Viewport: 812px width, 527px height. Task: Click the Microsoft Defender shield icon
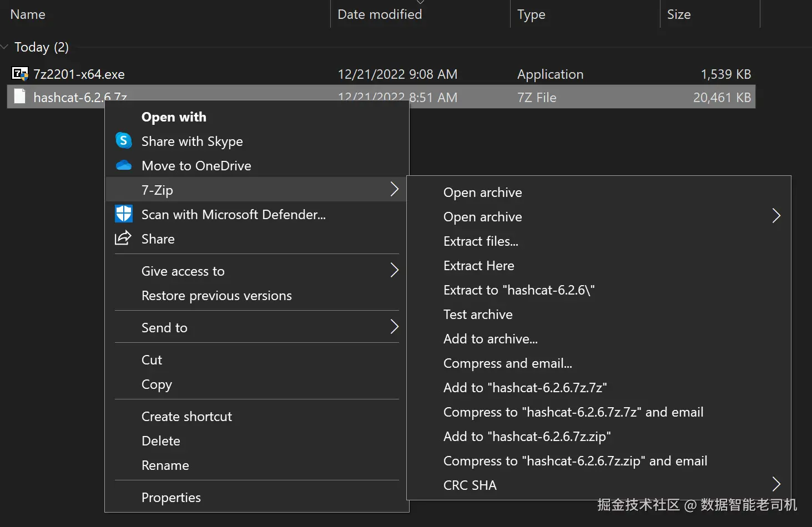pyautogui.click(x=123, y=214)
